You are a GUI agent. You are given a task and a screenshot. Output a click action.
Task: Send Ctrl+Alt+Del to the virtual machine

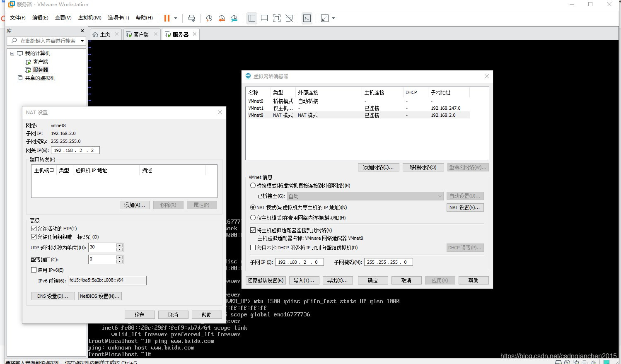point(191,18)
